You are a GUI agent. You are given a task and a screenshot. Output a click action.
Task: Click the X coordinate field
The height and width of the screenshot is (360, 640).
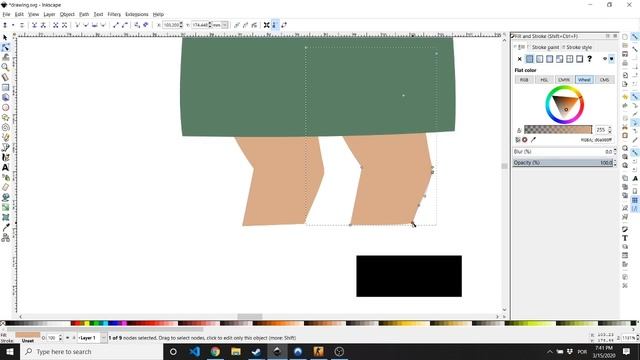tap(172, 25)
